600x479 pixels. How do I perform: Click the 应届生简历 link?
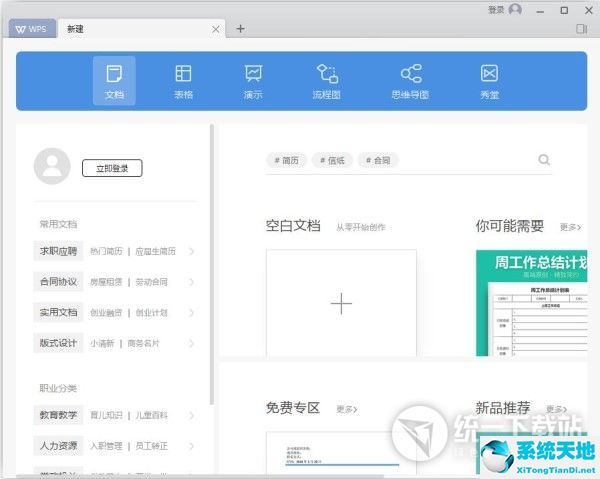point(155,251)
